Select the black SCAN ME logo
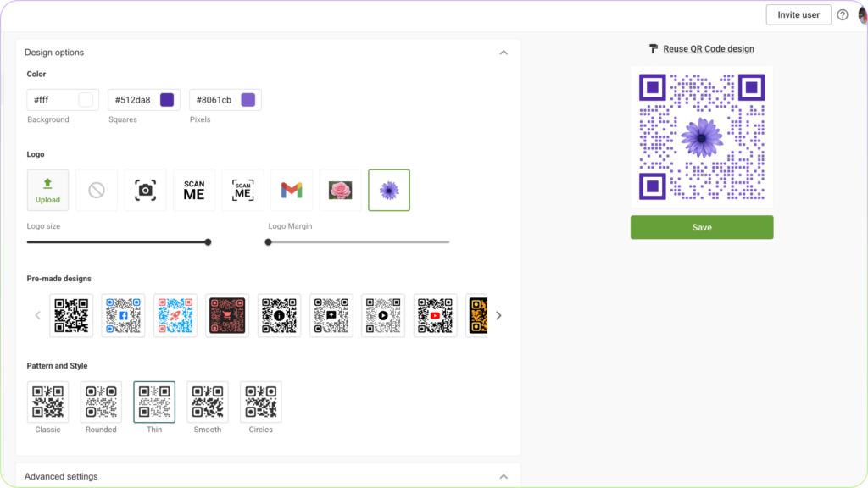This screenshot has width=868, height=488. 193,190
